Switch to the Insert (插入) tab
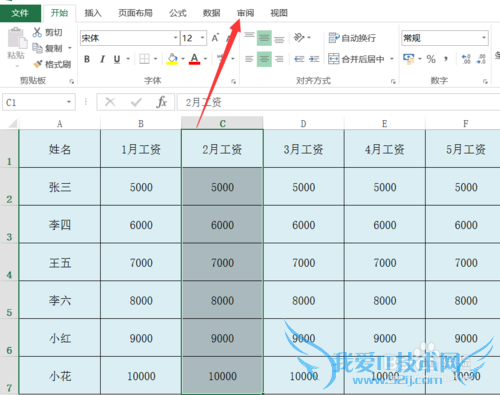Image resolution: width=500 pixels, height=395 pixels. 93,13
